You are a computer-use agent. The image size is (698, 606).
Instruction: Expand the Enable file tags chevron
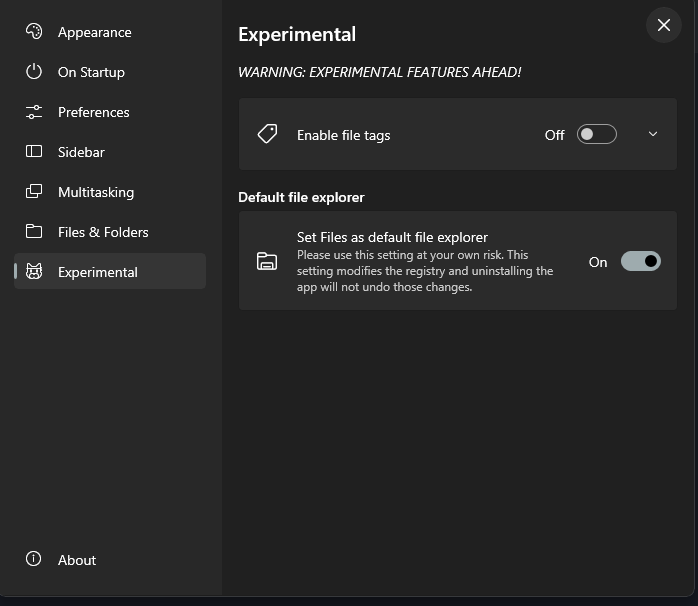[x=653, y=134]
